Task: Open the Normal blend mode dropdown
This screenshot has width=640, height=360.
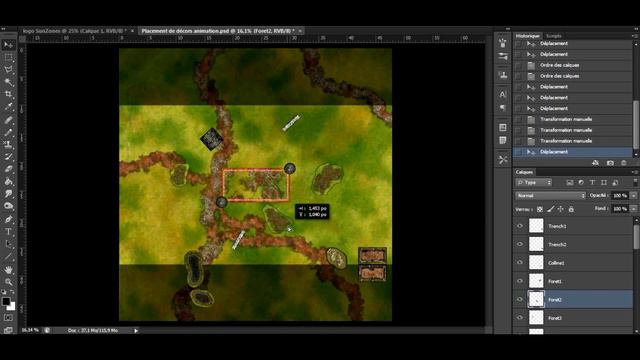Action: pyautogui.click(x=550, y=196)
